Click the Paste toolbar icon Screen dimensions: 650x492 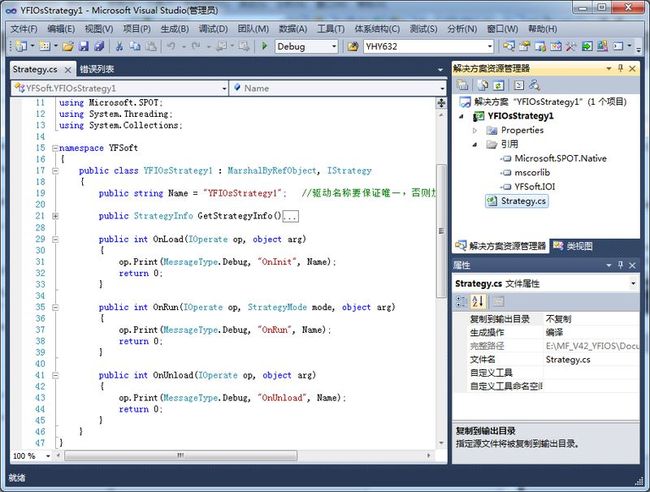tap(151, 46)
